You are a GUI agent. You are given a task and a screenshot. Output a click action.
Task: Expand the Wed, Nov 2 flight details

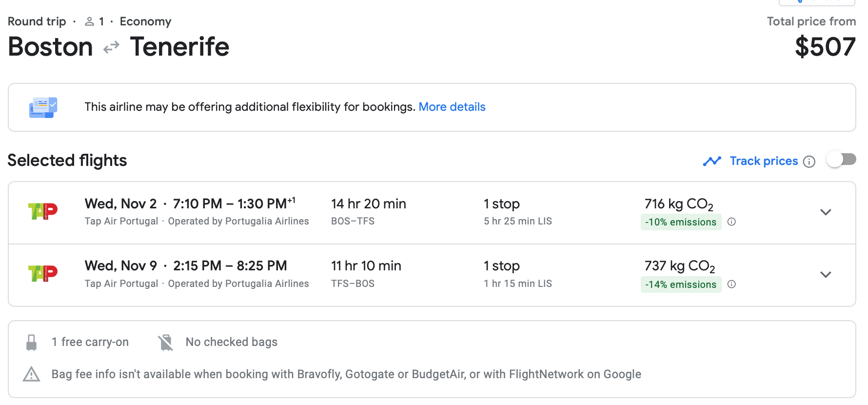(825, 212)
